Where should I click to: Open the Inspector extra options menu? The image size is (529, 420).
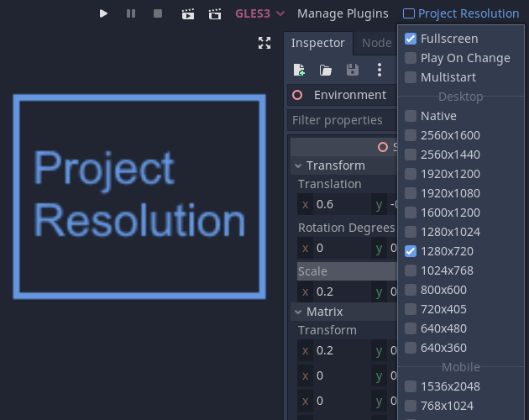point(380,70)
